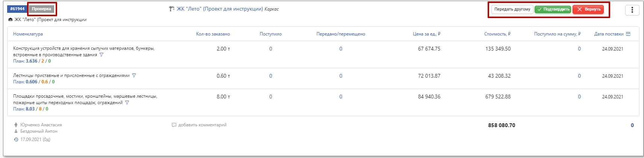Click the comment bubble icon

[x=174, y=125]
